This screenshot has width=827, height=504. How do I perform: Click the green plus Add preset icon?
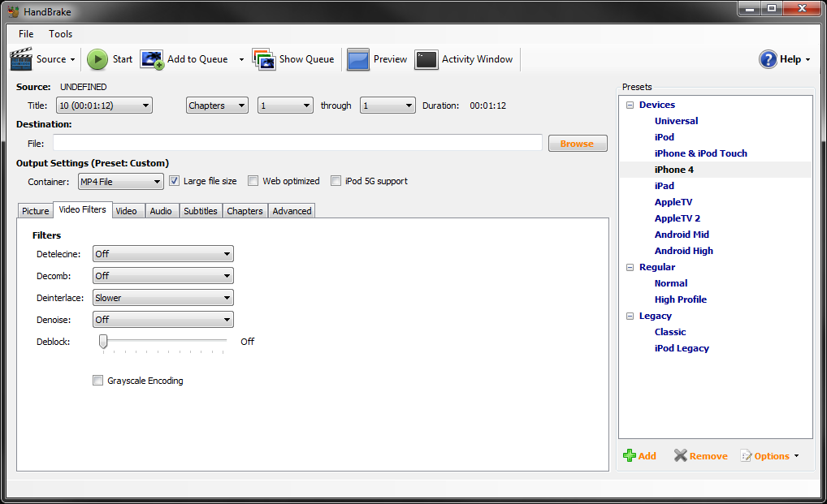(630, 455)
